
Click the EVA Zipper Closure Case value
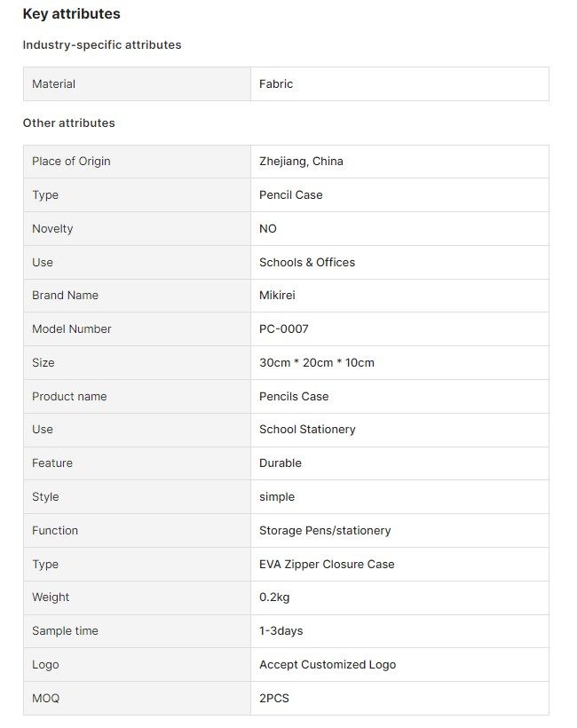327,565
